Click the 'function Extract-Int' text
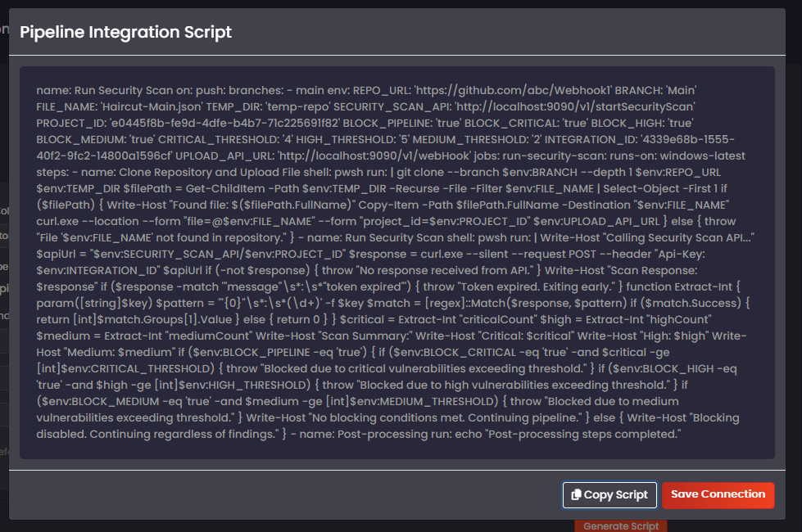Image resolution: width=802 pixels, height=532 pixels. [x=679, y=286]
